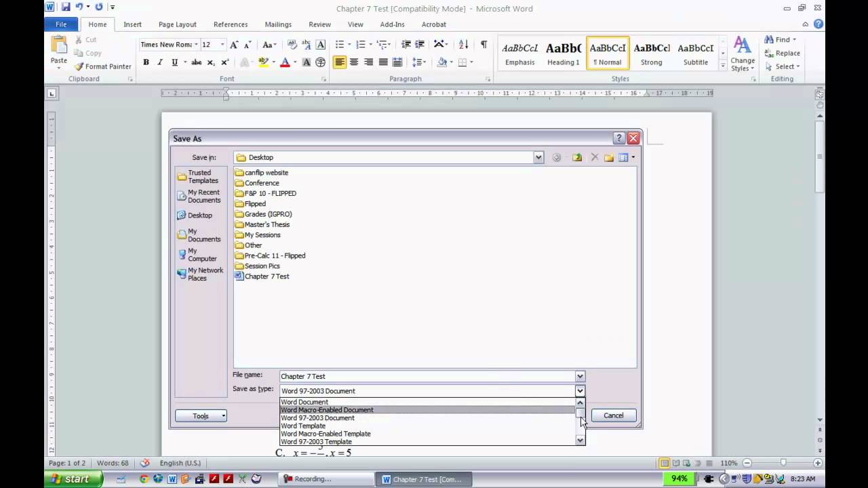The height and width of the screenshot is (488, 868).
Task: Click the Decrease Indent icon
Action: pos(406,45)
